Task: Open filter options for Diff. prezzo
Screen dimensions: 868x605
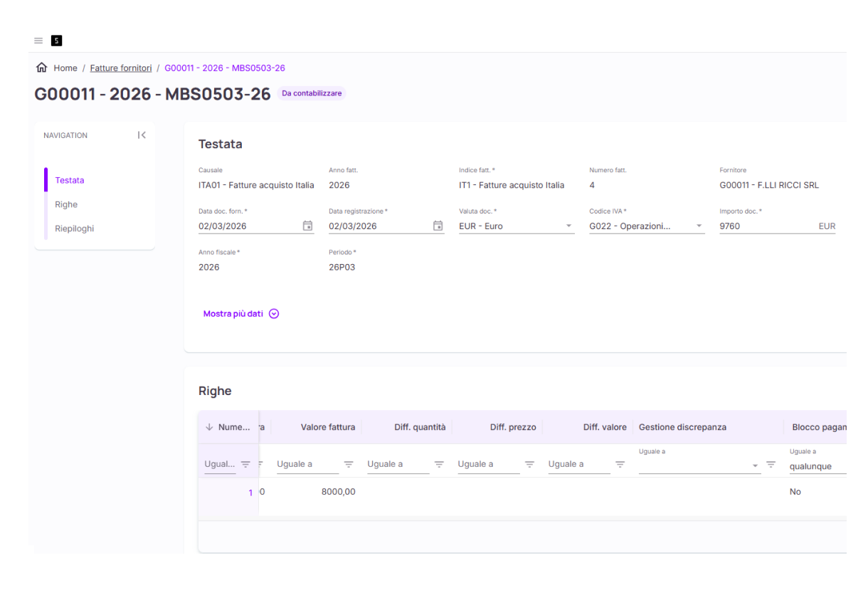Action: [x=529, y=464]
